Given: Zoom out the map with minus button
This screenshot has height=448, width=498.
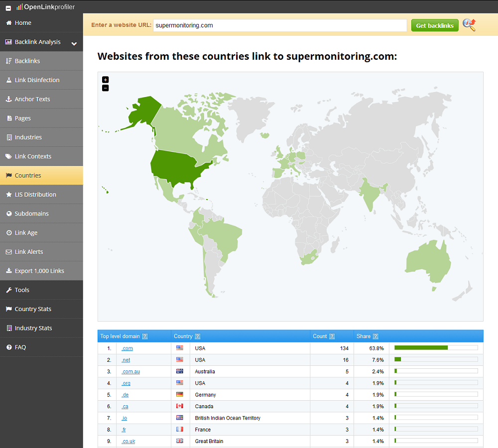Looking at the screenshot, I should pyautogui.click(x=106, y=88).
